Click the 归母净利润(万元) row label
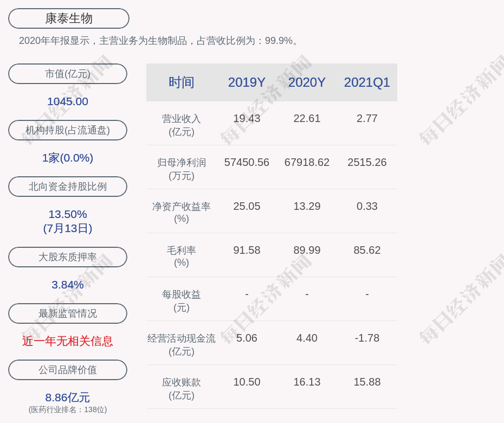 (x=182, y=169)
